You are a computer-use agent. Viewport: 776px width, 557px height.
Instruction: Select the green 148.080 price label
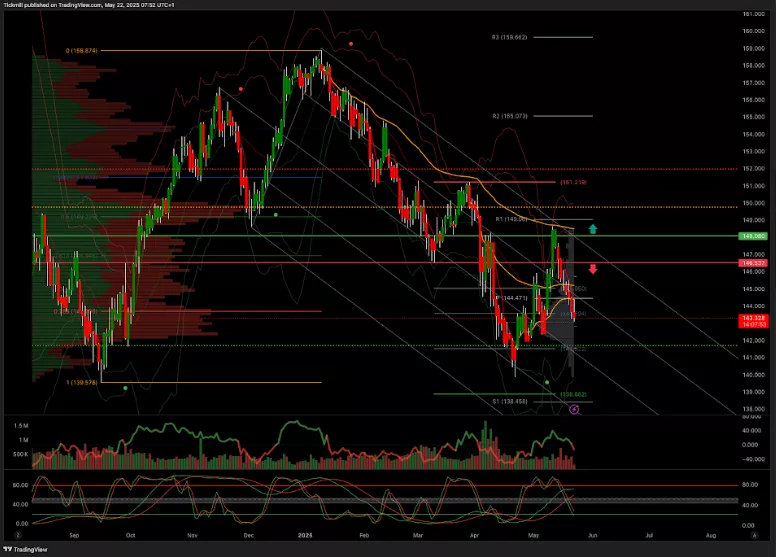(752, 236)
